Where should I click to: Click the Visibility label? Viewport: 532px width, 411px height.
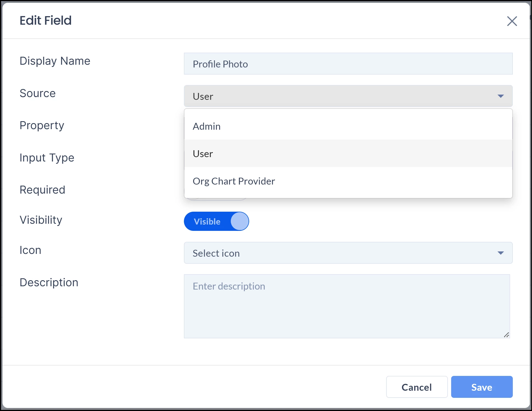coord(41,220)
